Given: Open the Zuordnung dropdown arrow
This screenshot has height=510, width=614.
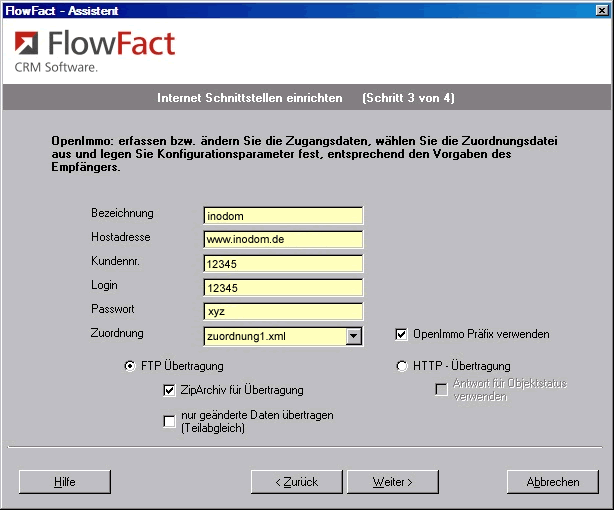Looking at the screenshot, I should click(x=353, y=336).
